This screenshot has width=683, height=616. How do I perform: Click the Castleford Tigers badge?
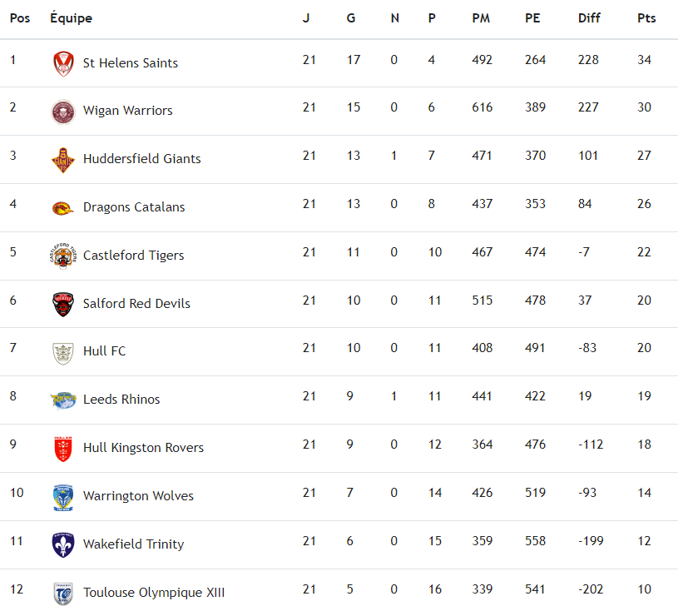coord(63,256)
